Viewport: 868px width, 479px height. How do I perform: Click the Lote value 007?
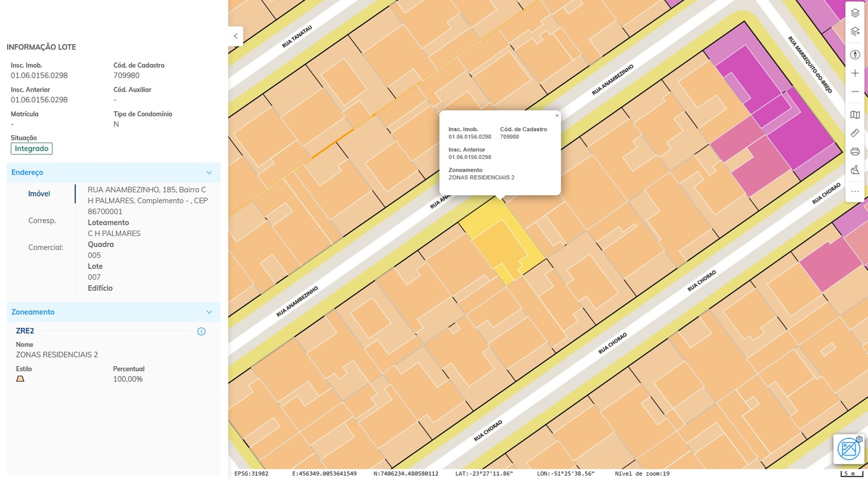click(94, 277)
